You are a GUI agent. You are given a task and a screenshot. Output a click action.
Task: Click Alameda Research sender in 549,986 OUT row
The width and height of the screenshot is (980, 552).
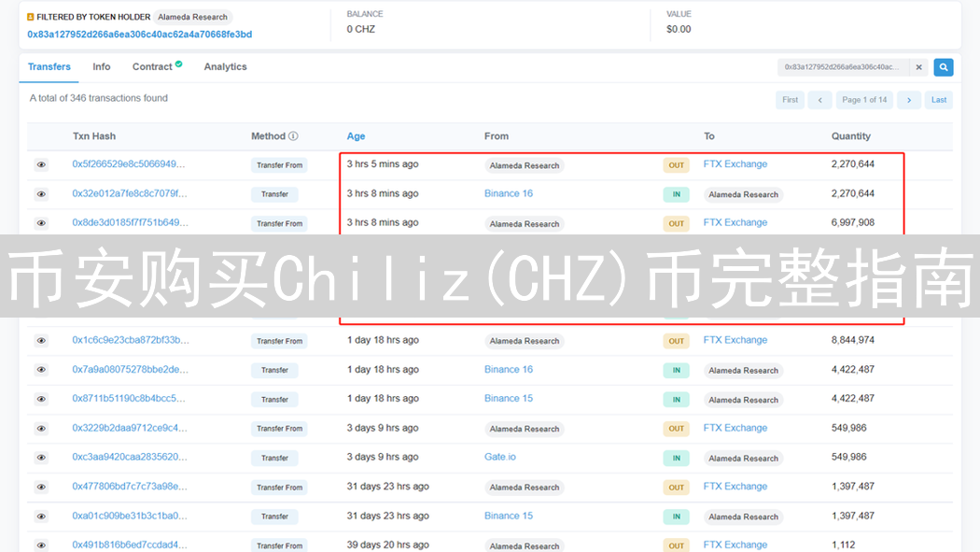[525, 429]
